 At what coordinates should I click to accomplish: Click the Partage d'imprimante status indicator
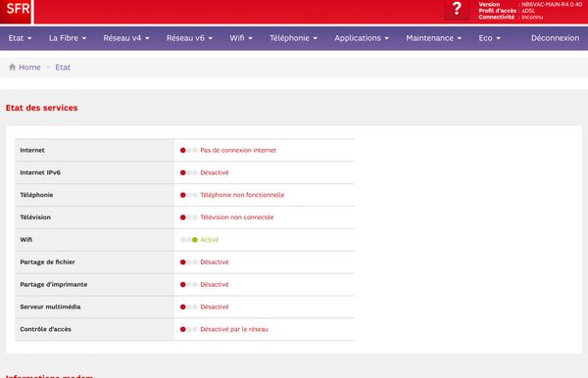tap(188, 285)
